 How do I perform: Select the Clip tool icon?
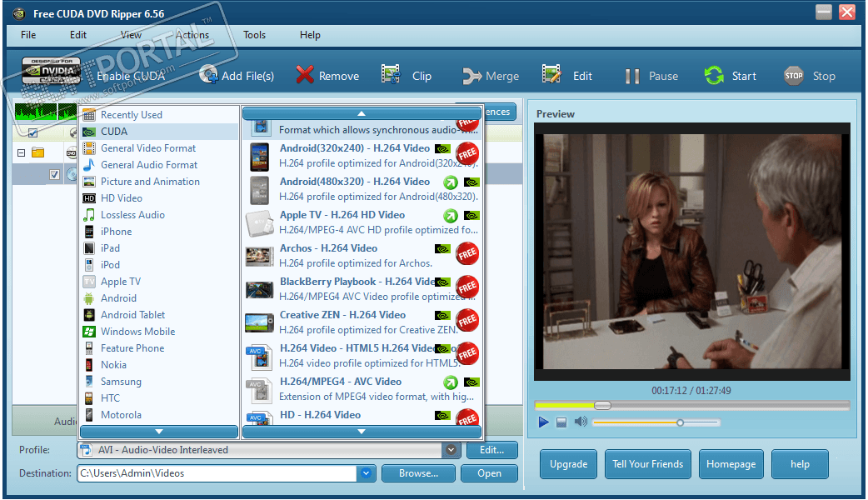point(391,74)
